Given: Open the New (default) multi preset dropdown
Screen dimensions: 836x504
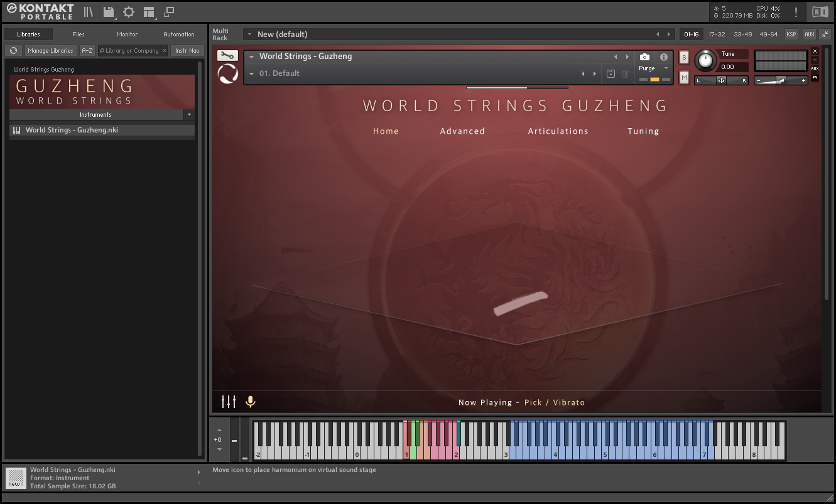Looking at the screenshot, I should [250, 35].
